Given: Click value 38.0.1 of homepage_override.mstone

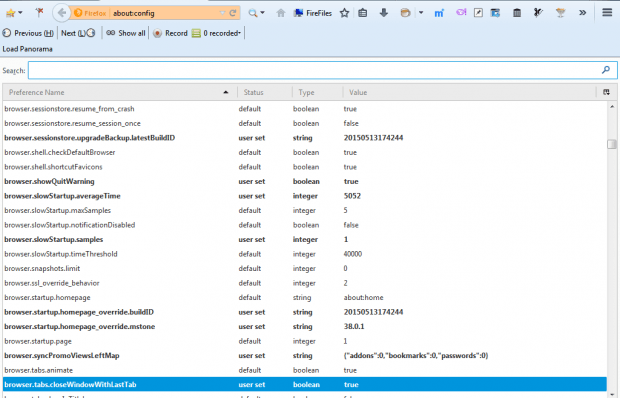Looking at the screenshot, I should (354, 327).
